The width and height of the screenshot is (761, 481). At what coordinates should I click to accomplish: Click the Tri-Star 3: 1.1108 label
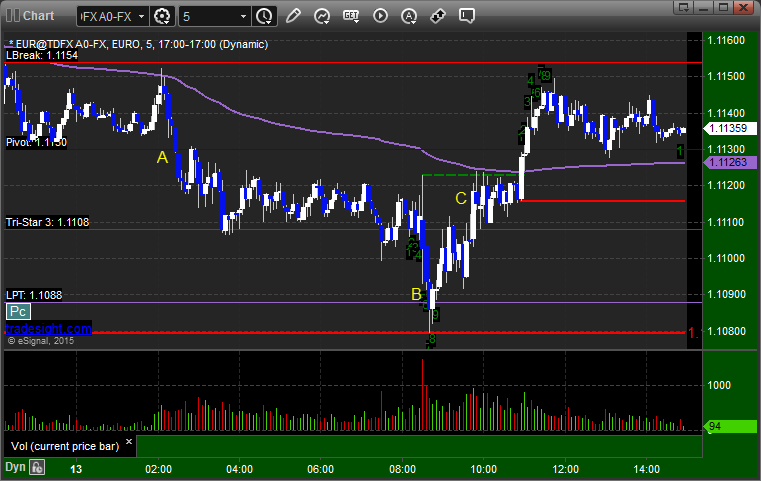(47, 222)
